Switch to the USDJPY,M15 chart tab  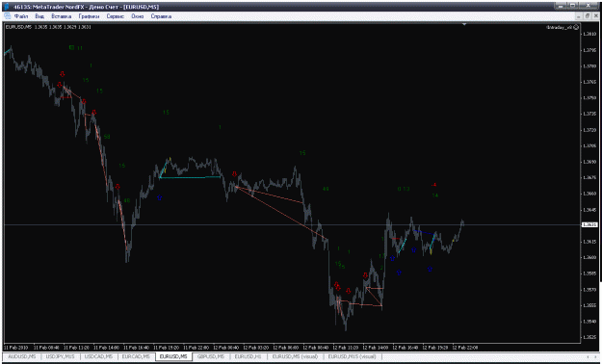coord(61,356)
